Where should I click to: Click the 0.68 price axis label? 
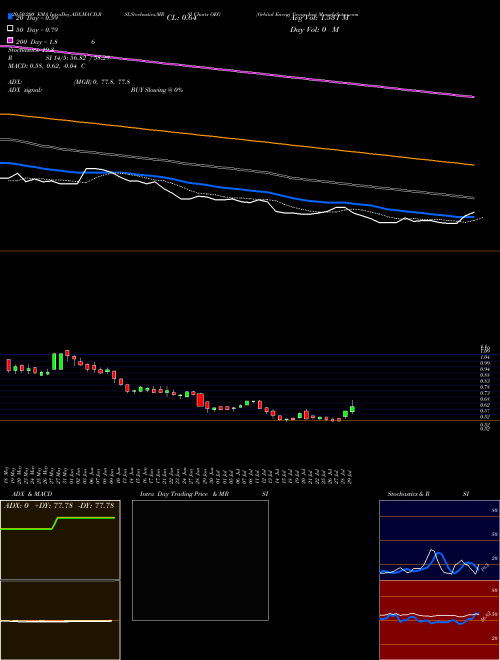point(485,399)
